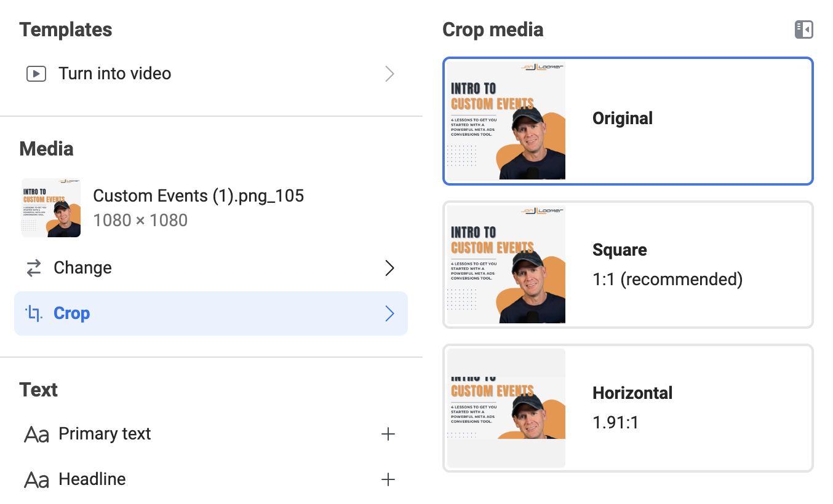Click the Custom Events media thumbnail
Viewport: 833px width, 504px height.
[x=50, y=207]
